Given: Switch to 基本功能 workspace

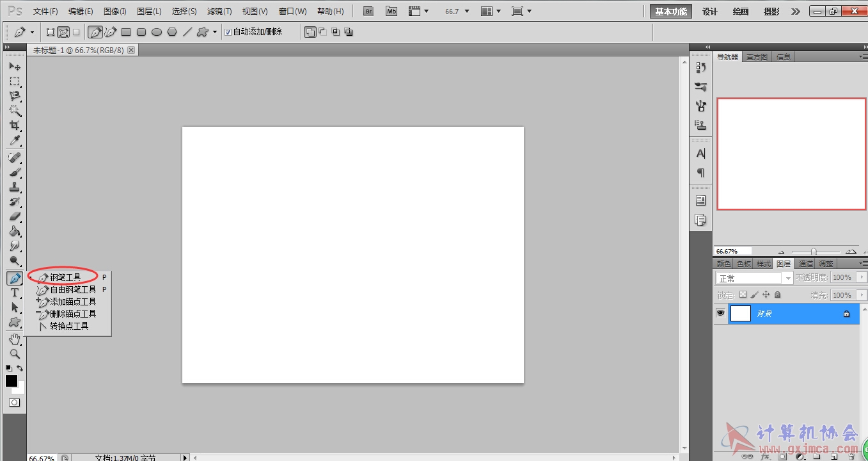Looking at the screenshot, I should (671, 12).
